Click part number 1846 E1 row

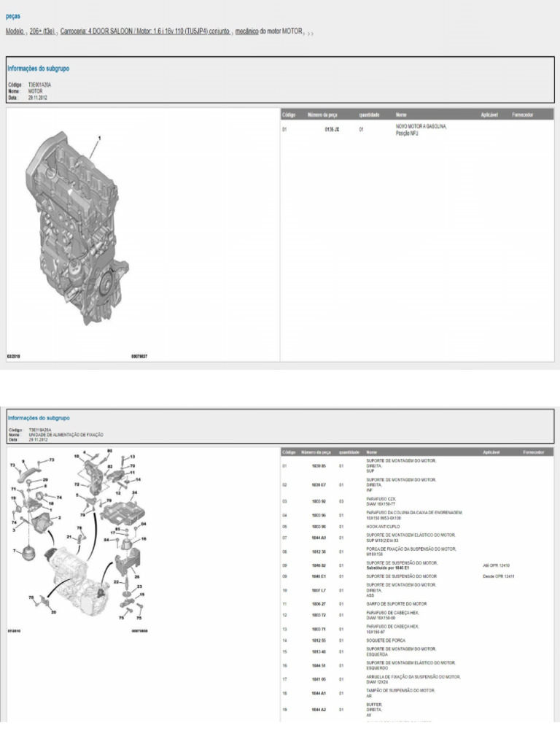(x=417, y=576)
